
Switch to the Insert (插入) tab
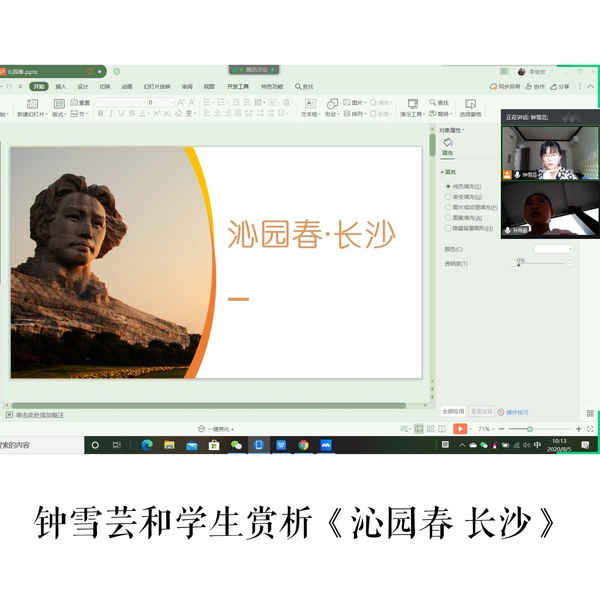point(61,87)
